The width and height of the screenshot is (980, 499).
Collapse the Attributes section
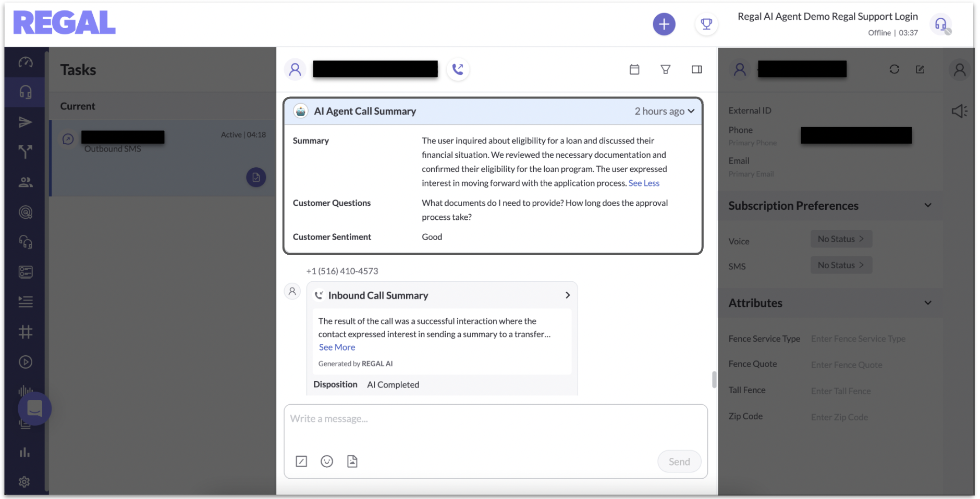[928, 303]
